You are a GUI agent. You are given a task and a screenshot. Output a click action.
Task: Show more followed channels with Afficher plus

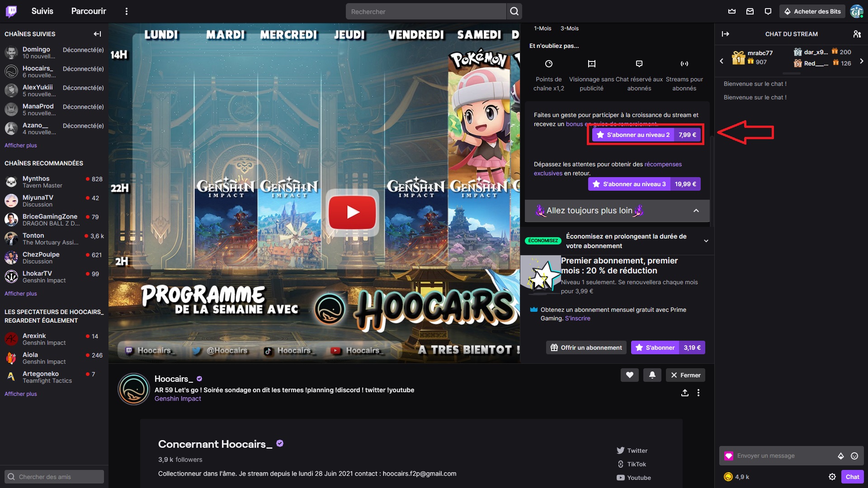21,145
